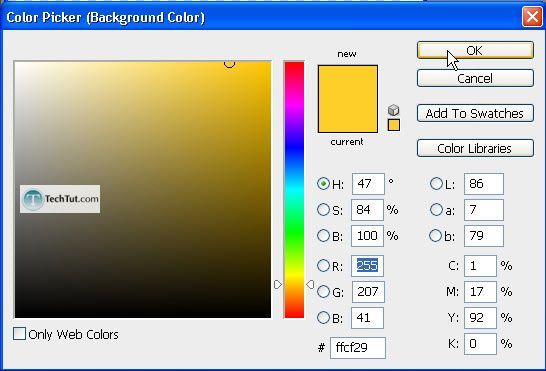
Task: Click the K black field showing 0
Action: (x=480, y=344)
